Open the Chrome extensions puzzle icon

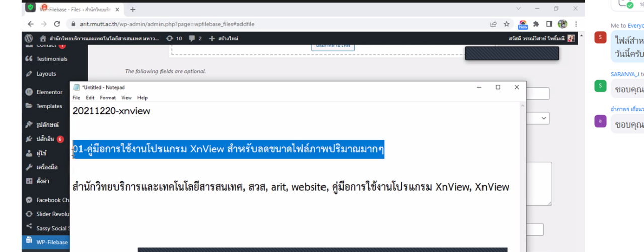(x=536, y=24)
